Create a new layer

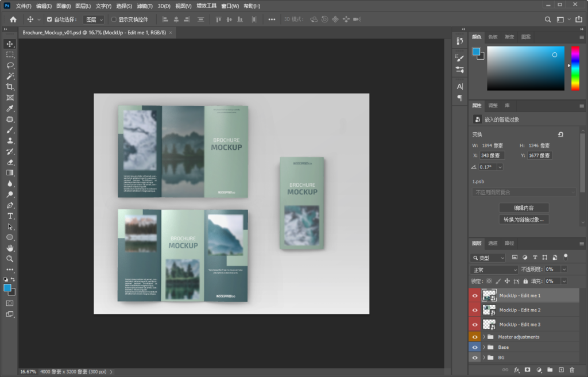[x=561, y=370]
